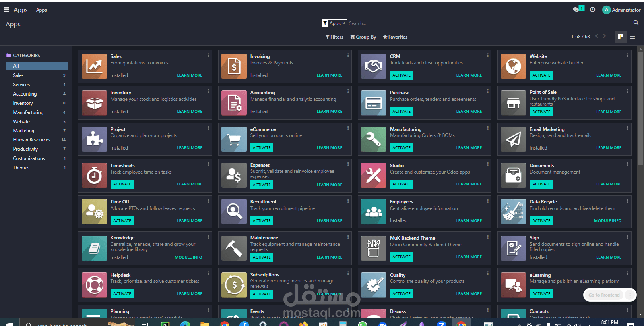Activate the CRM app
Viewport: 644px width, 326px height.
(x=402, y=75)
